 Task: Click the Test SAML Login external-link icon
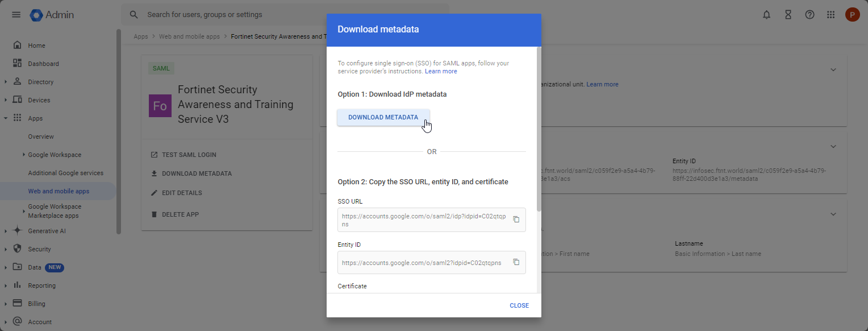[154, 155]
